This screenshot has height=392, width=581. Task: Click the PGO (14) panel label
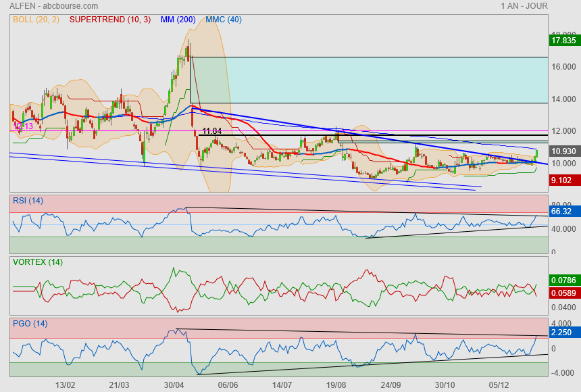[30, 323]
